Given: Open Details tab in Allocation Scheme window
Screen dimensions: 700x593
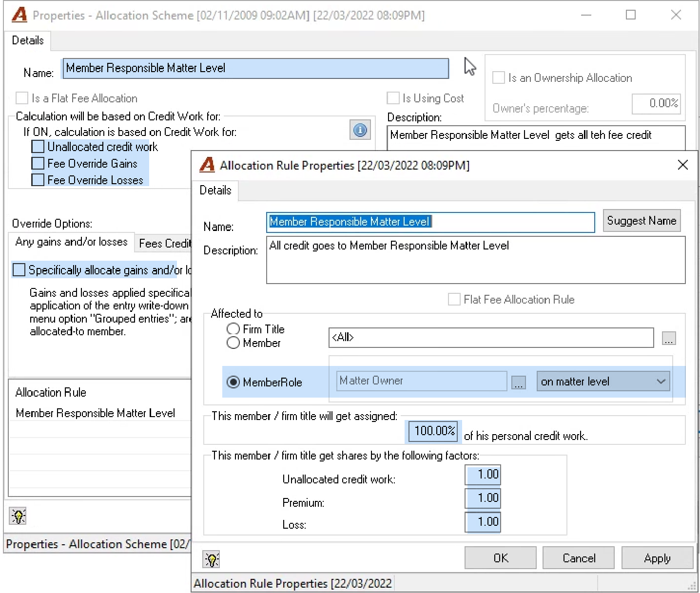Looking at the screenshot, I should (28, 40).
